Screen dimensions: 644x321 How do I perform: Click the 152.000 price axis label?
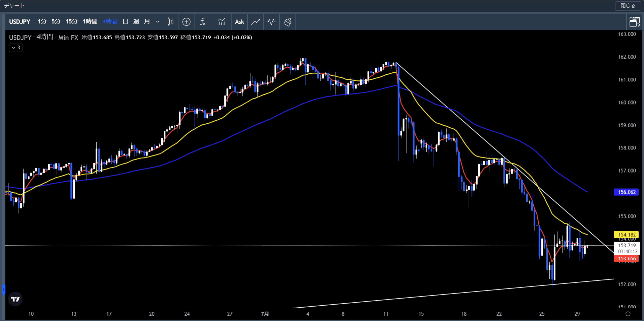[x=627, y=284]
